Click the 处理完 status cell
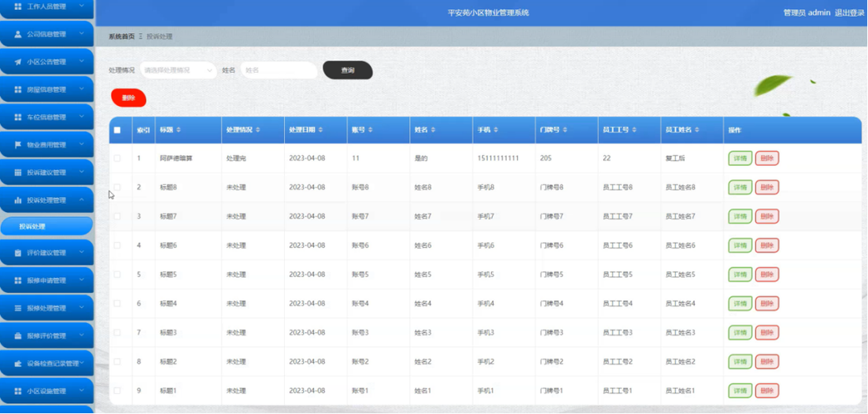 pyautogui.click(x=236, y=158)
